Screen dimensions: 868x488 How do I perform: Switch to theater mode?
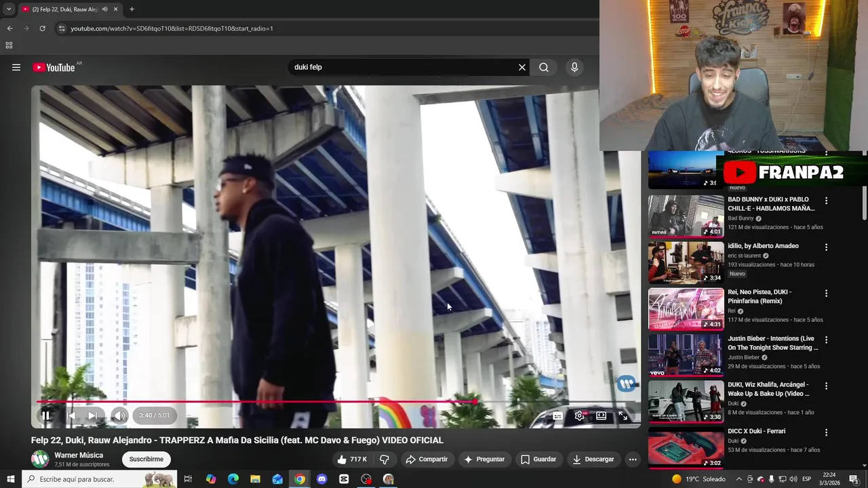[x=601, y=416]
